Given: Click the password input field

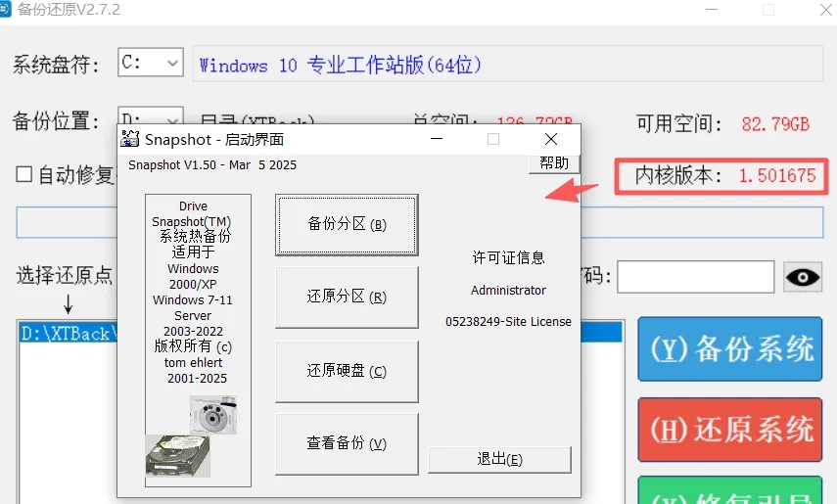Looking at the screenshot, I should (x=696, y=277).
